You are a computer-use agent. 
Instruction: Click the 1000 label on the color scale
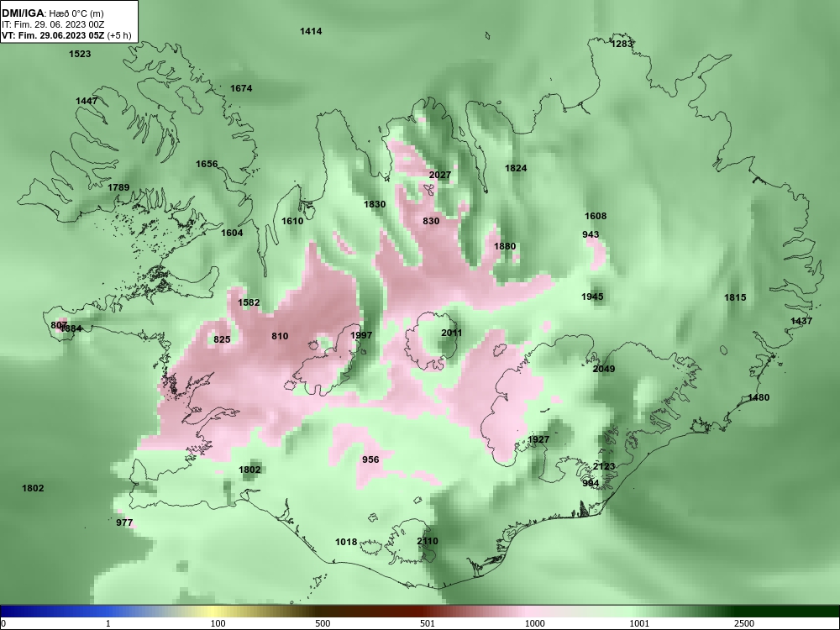(x=534, y=623)
